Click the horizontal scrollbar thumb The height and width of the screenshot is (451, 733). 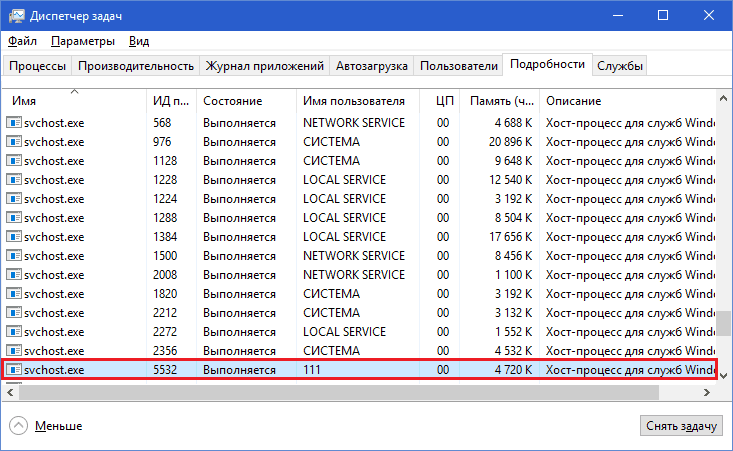339,393
